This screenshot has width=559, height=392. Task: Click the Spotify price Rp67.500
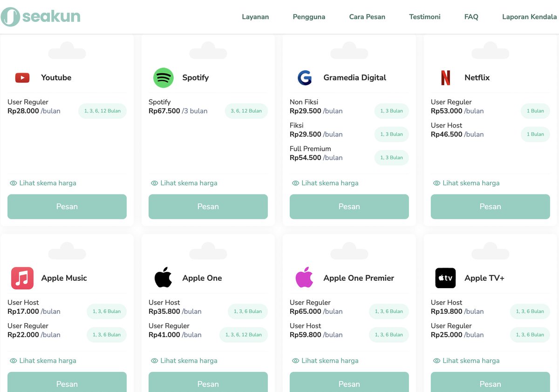click(164, 111)
